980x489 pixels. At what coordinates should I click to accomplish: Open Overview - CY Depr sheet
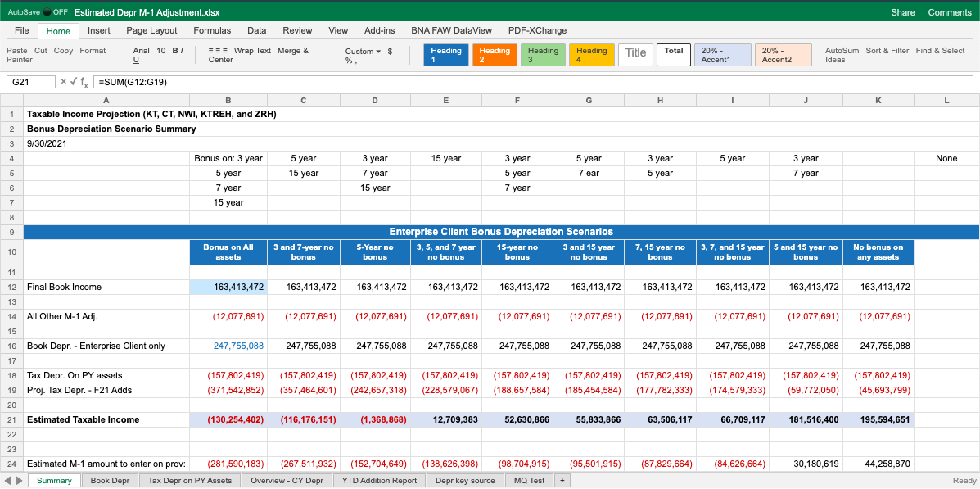click(x=287, y=481)
